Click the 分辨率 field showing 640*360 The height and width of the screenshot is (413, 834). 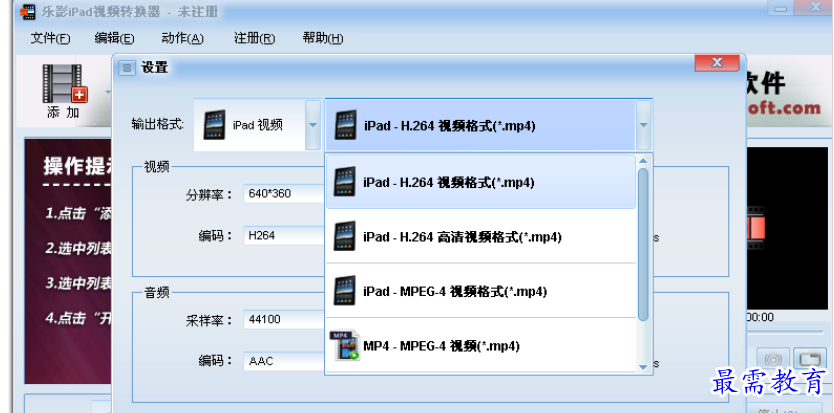click(284, 194)
